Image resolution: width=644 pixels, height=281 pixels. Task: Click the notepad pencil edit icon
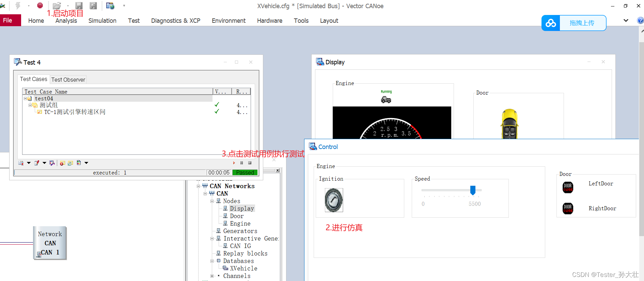pos(37,163)
